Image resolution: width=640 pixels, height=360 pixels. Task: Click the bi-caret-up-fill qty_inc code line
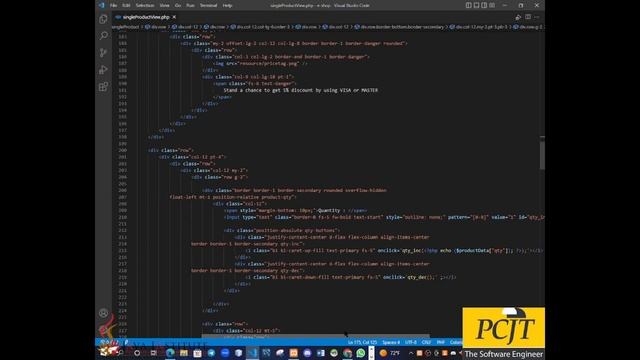pos(394,251)
